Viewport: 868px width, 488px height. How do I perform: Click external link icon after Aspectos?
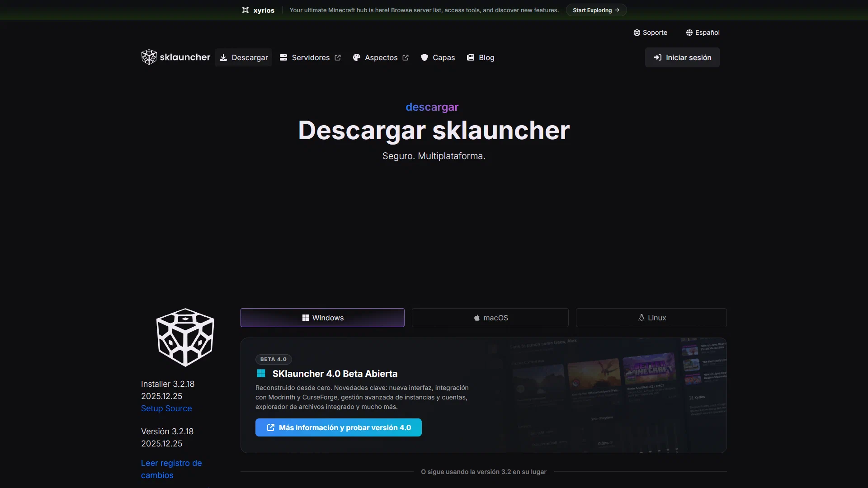[x=406, y=57]
